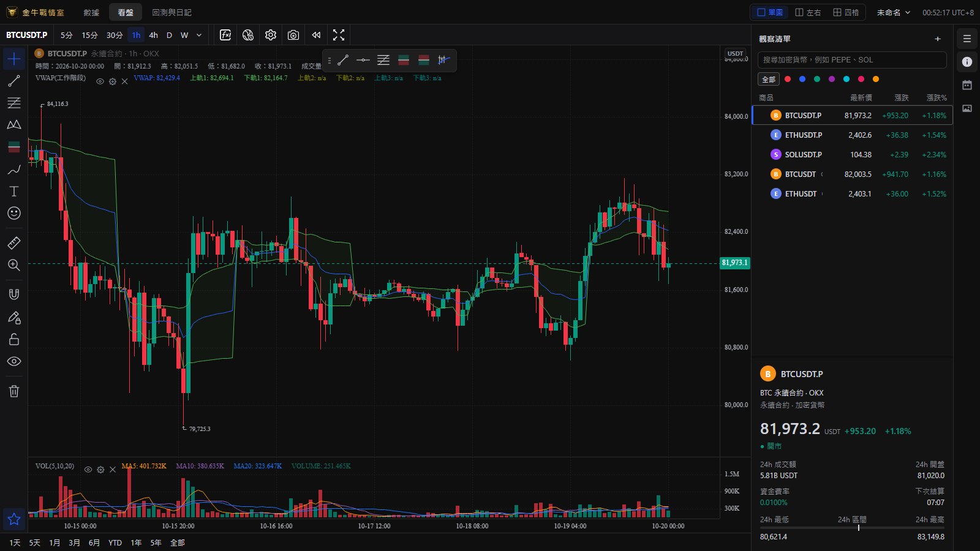Select the crosshair cursor tool
The image size is (980, 551).
coord(14,59)
